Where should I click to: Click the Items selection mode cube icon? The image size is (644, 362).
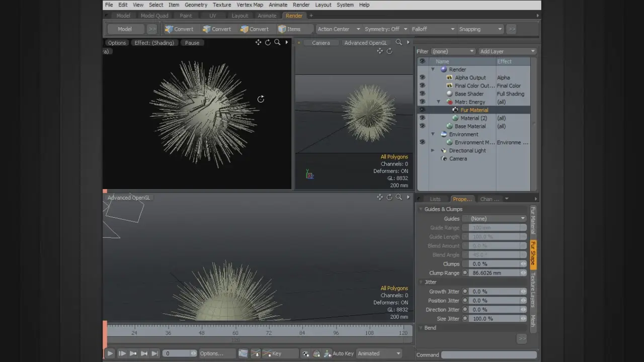(x=282, y=29)
